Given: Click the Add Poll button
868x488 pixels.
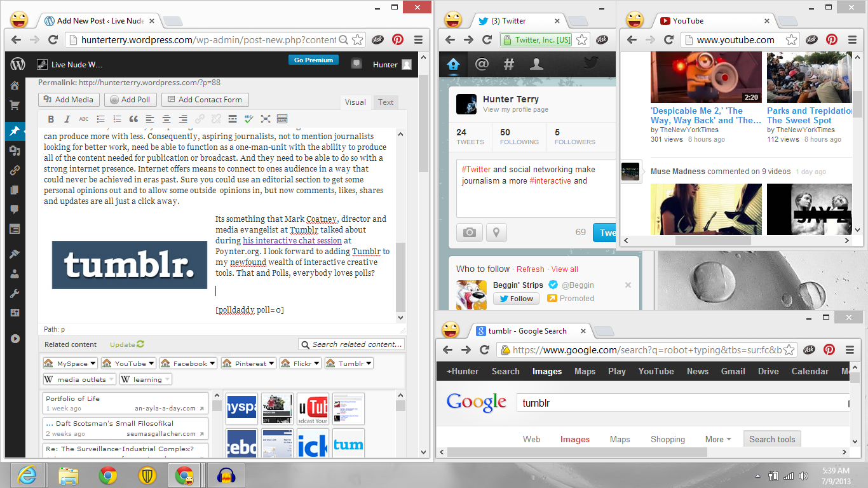Looking at the screenshot, I should click(x=130, y=100).
